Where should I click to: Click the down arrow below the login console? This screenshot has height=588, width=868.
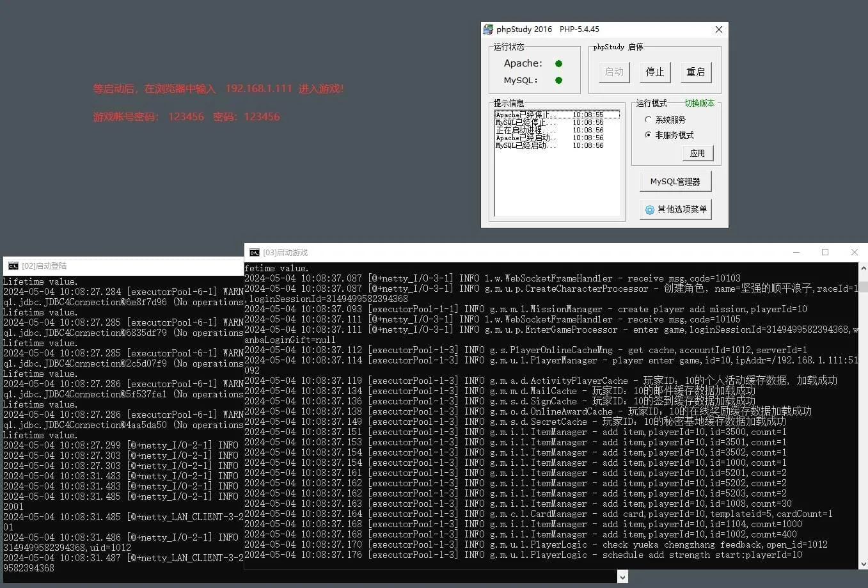tap(622, 577)
